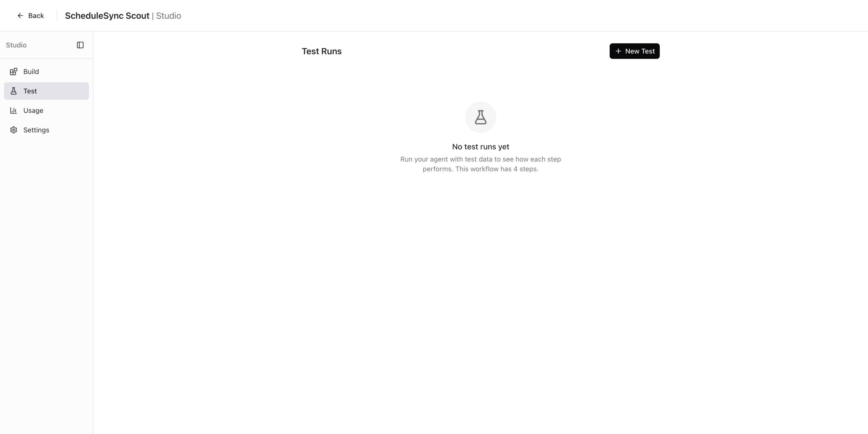Select the Build icon in sidebar

[14, 71]
